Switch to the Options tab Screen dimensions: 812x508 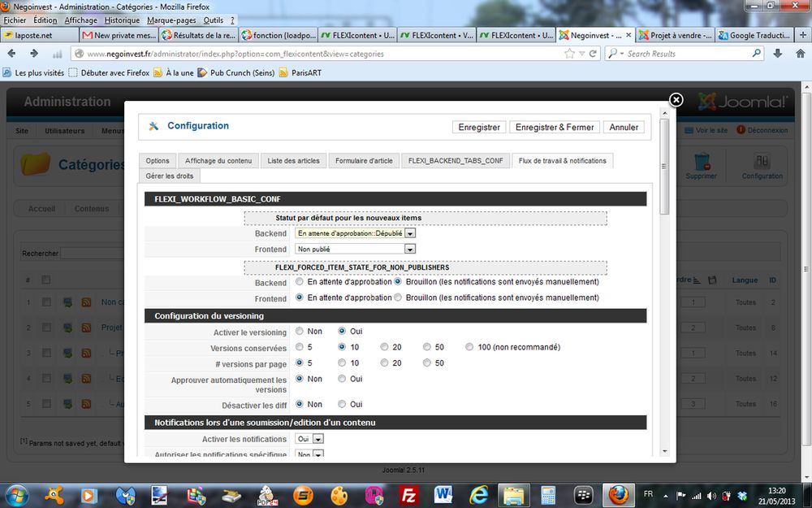pos(158,161)
